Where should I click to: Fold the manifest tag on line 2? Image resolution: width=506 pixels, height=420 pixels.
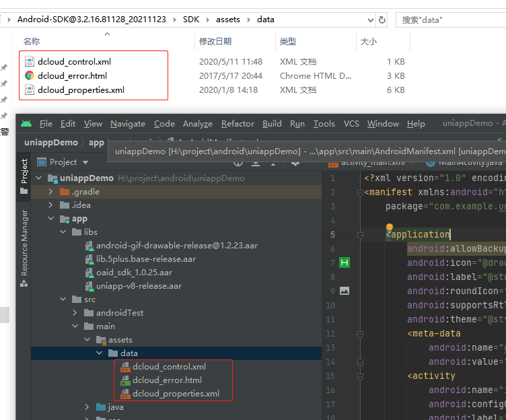coord(361,193)
